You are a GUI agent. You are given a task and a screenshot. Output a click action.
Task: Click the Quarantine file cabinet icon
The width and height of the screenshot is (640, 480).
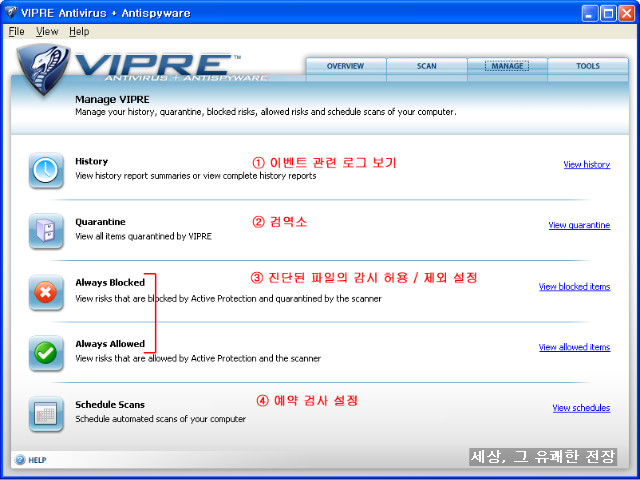click(46, 231)
